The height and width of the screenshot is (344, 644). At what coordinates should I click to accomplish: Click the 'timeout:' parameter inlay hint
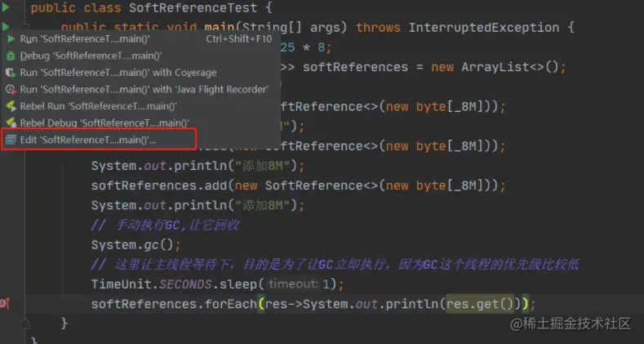click(x=293, y=284)
